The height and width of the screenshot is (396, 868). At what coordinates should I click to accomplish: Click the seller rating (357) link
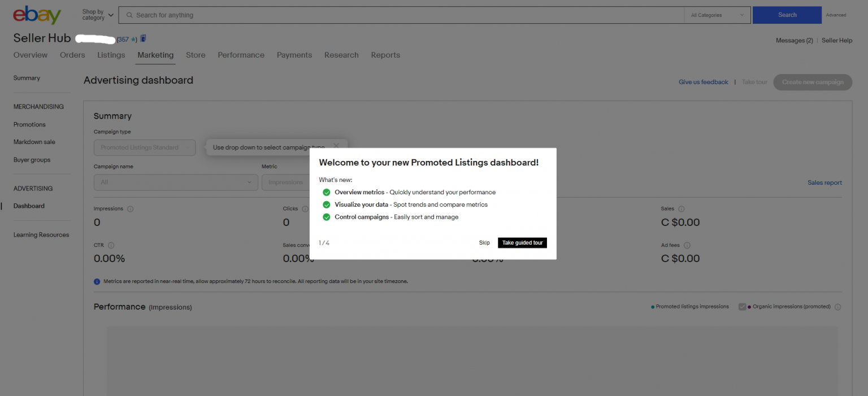[x=127, y=40]
